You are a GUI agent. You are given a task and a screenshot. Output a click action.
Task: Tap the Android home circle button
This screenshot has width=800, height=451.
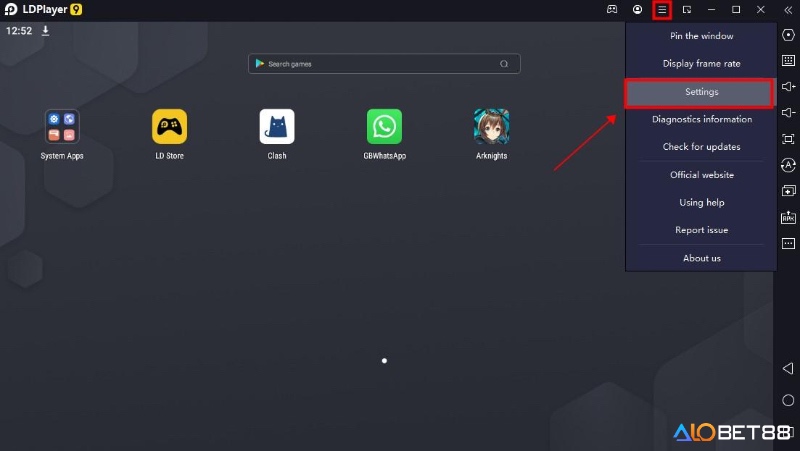click(788, 400)
